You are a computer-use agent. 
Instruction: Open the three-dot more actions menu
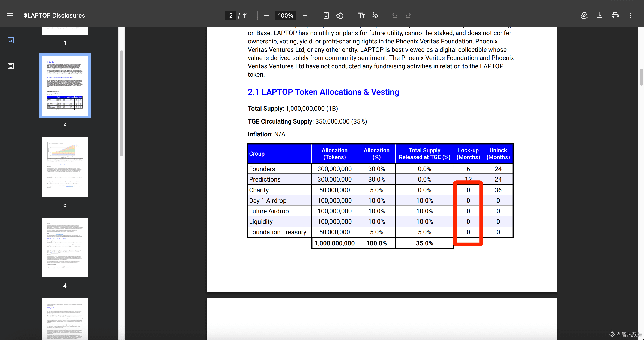pos(630,15)
